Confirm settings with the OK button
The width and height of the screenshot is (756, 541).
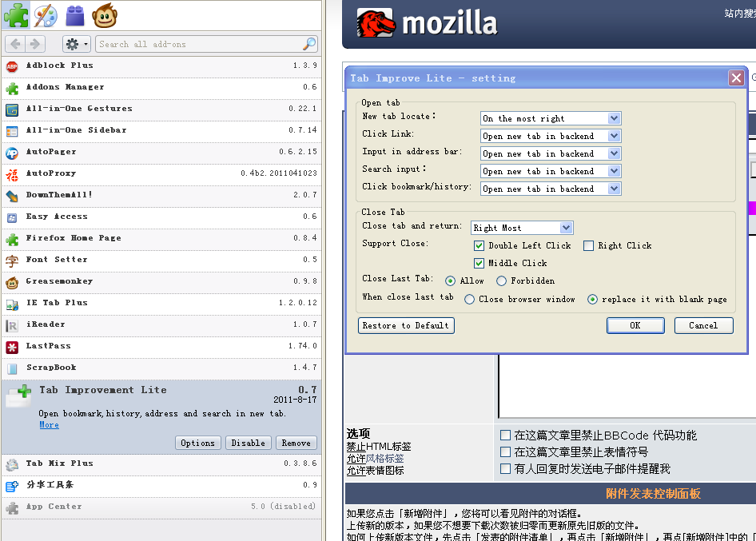coord(635,325)
